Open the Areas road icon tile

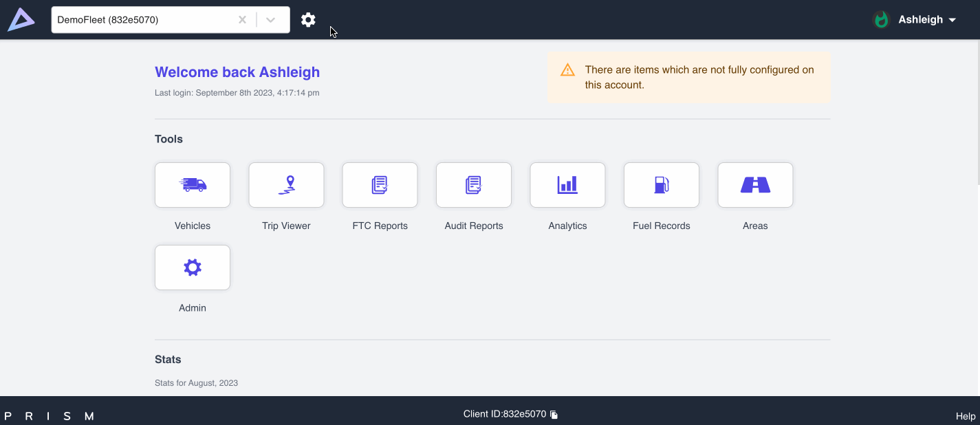click(x=755, y=185)
